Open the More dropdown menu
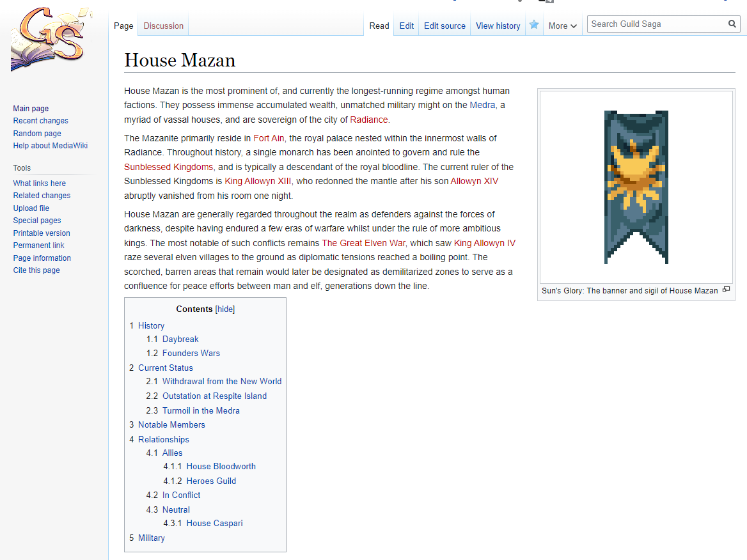The width and height of the screenshot is (747, 560). (562, 26)
